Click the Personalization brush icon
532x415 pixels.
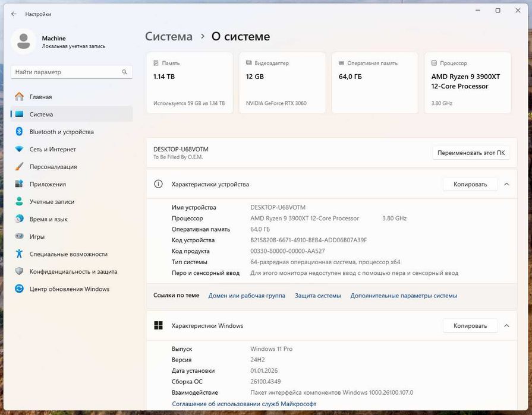20,166
